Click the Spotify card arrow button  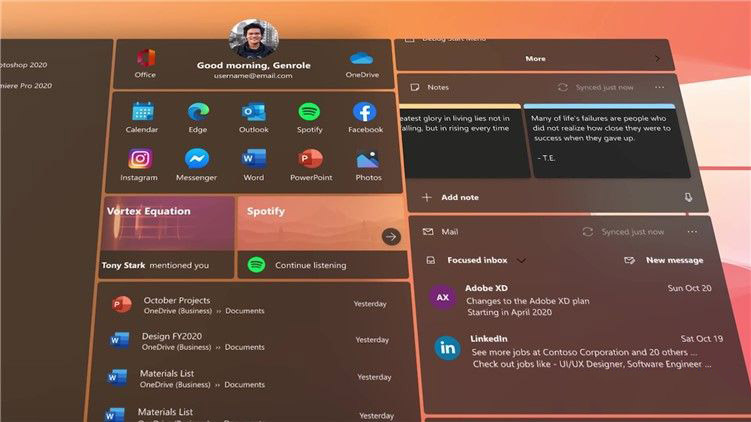point(391,237)
